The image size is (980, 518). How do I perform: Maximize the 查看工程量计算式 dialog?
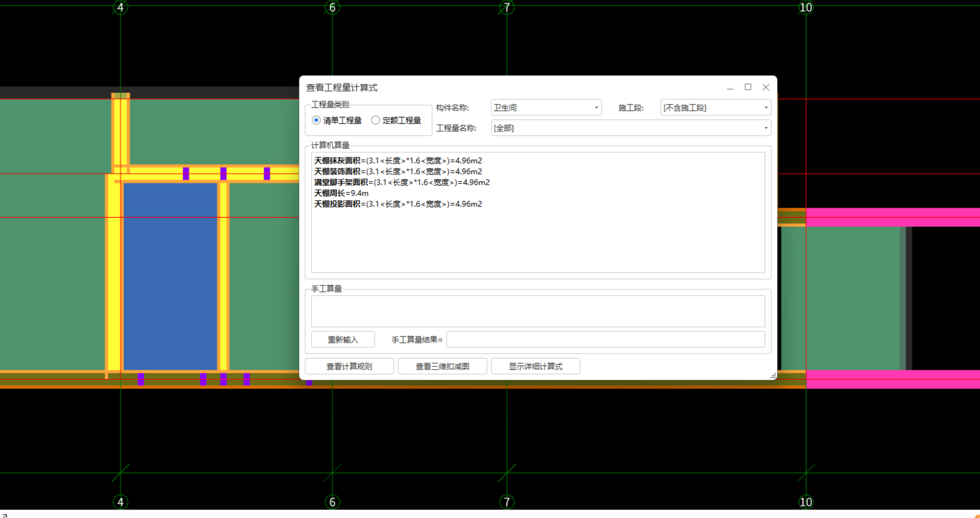click(748, 87)
